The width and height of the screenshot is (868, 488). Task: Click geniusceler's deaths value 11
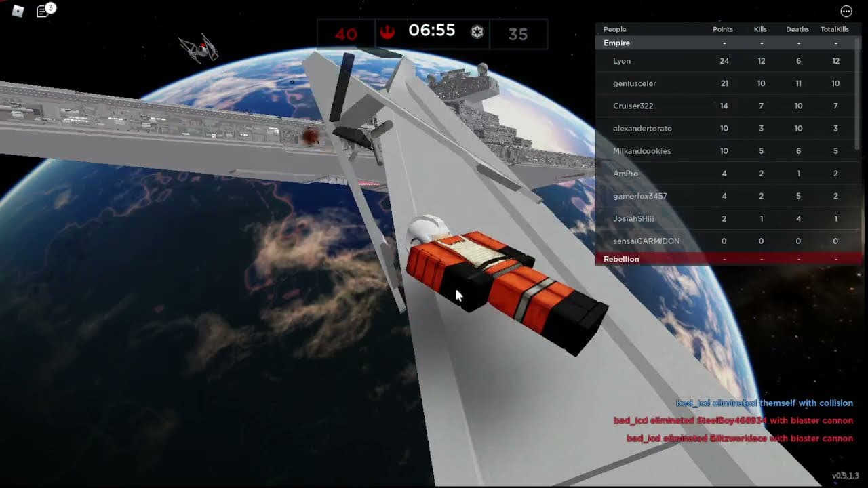pos(798,83)
